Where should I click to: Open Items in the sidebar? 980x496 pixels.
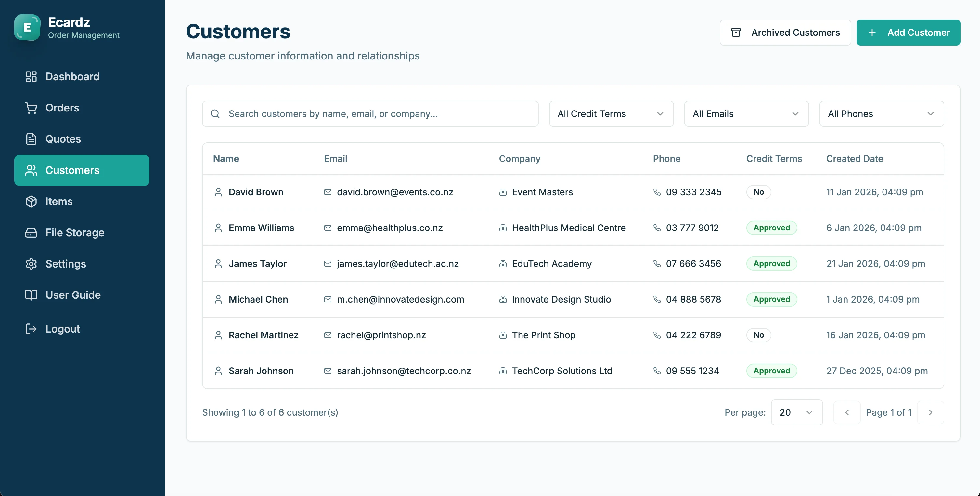pos(82,202)
